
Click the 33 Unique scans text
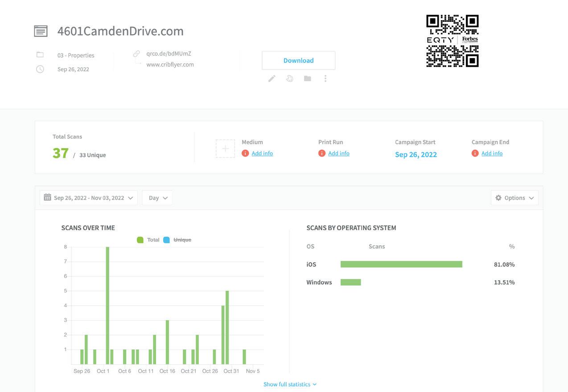92,155
